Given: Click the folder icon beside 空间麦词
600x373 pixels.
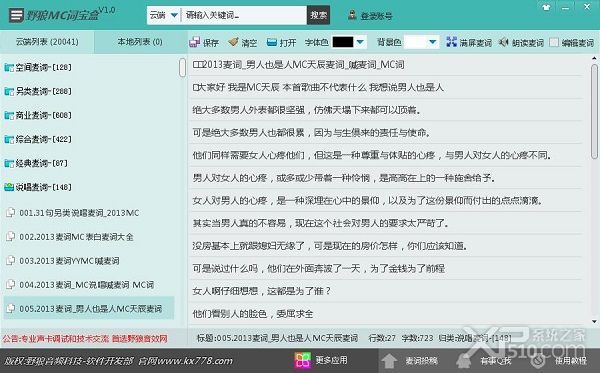Looking at the screenshot, I should (x=9, y=68).
